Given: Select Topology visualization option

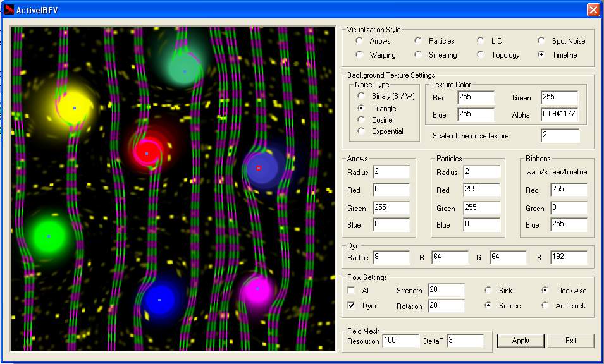Looking at the screenshot, I should [x=481, y=55].
